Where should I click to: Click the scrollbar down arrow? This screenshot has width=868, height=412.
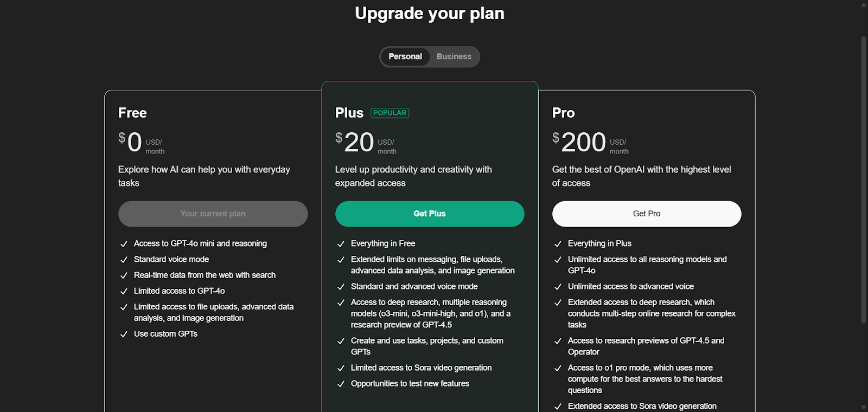(864, 407)
